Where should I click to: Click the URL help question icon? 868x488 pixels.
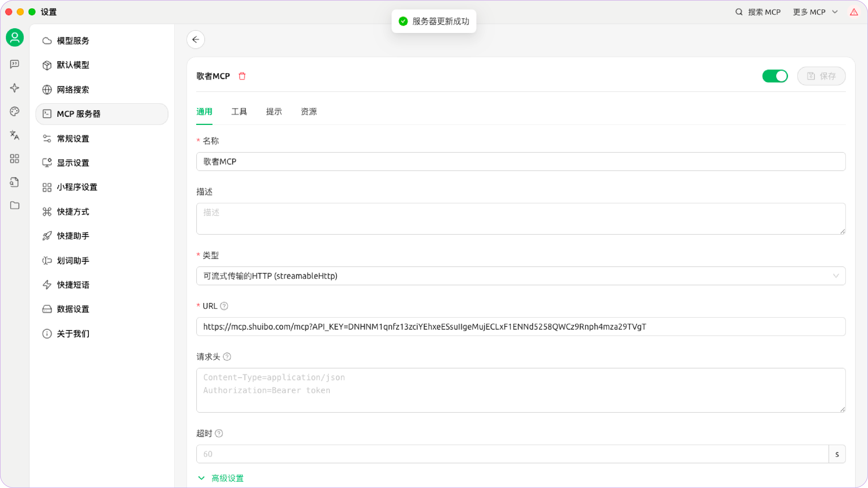[x=224, y=306]
